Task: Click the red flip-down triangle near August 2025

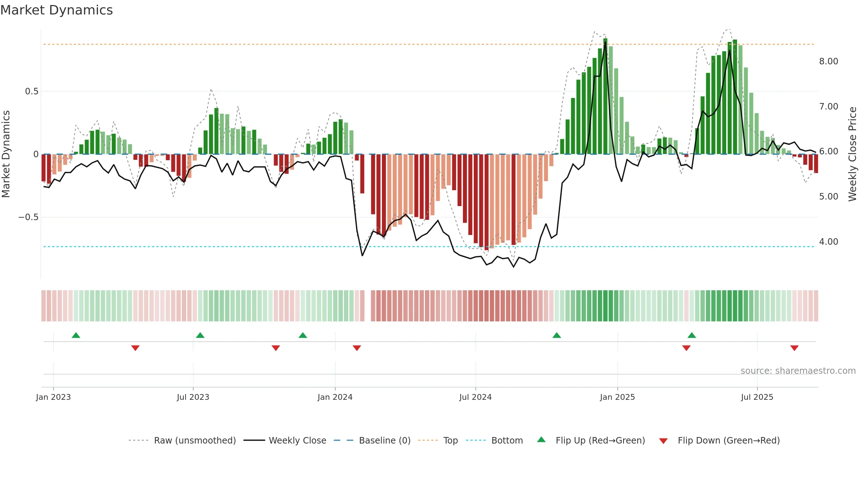Action: click(x=795, y=348)
